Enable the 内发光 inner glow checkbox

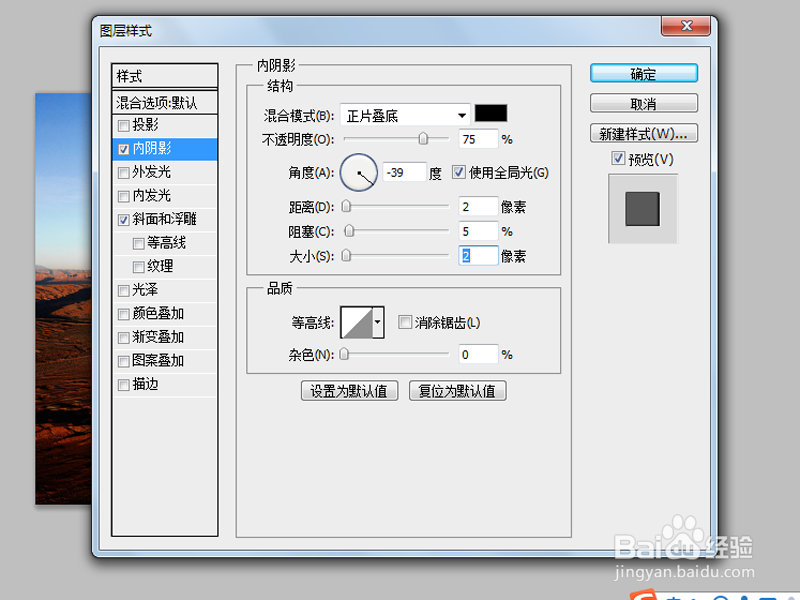pos(123,196)
